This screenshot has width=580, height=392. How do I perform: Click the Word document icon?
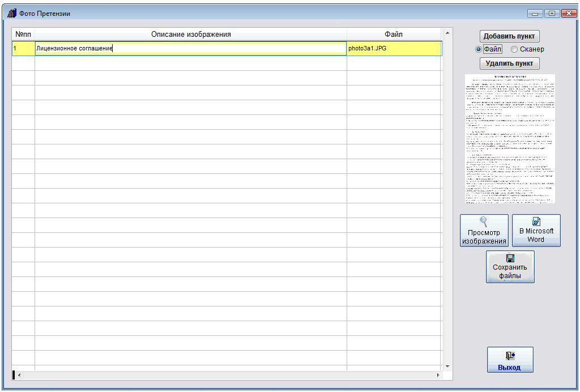coord(536,221)
